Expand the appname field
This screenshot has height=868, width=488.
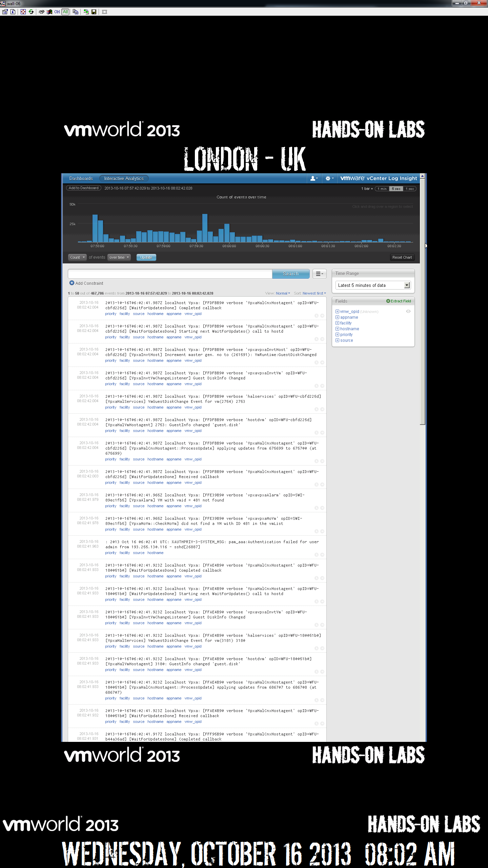337,317
